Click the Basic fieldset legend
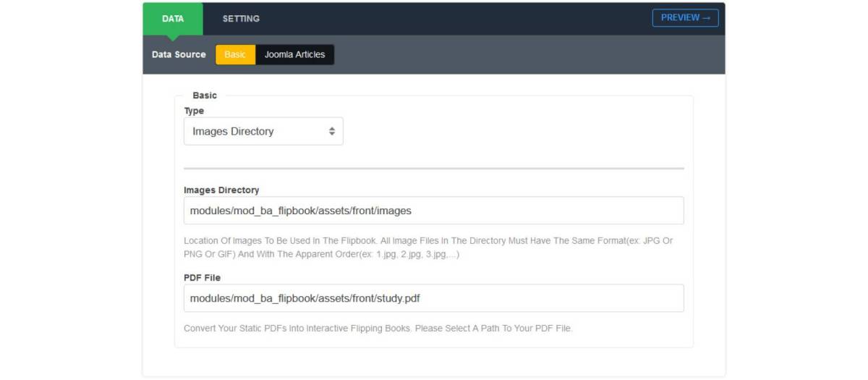The width and height of the screenshot is (868, 380). pos(205,96)
